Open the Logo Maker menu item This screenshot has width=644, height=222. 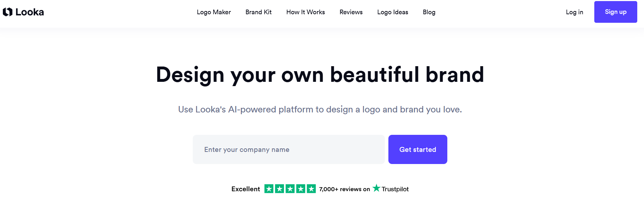(x=214, y=12)
